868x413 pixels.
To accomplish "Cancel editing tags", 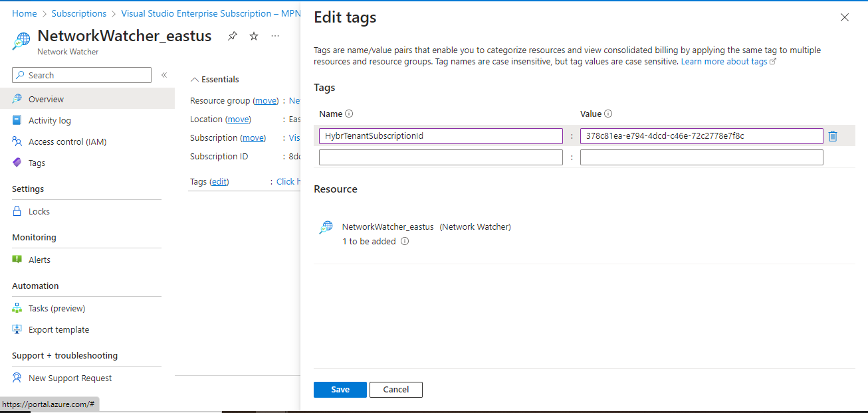I will [x=395, y=390].
